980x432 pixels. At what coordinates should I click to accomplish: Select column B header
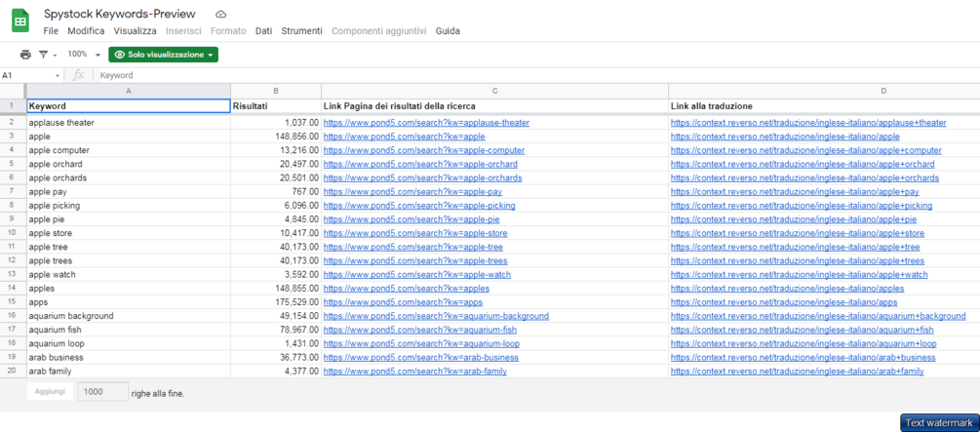tap(276, 91)
